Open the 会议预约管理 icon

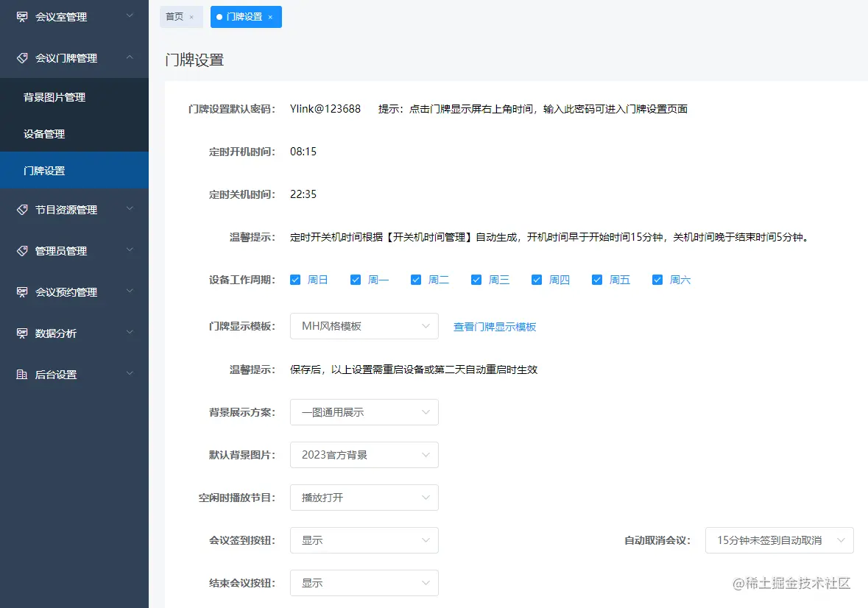tap(20, 291)
